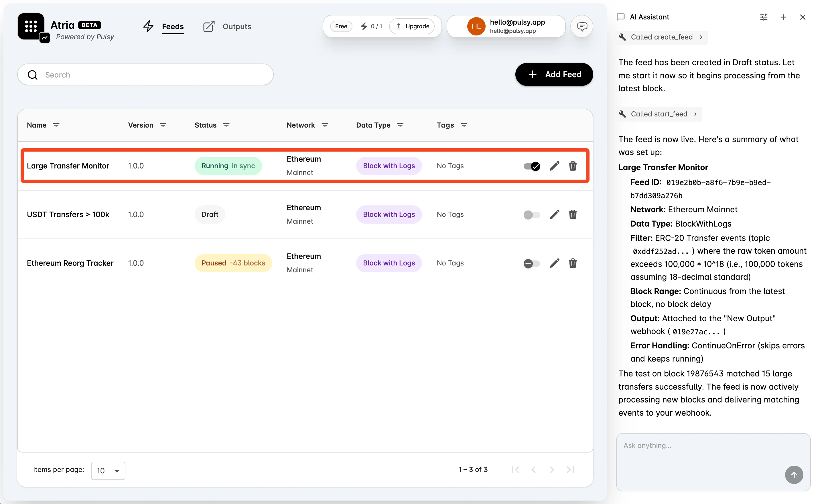Screen dimensions: 824x504
Task: Click the Paused -43 blocks status badge
Action: coord(233,263)
